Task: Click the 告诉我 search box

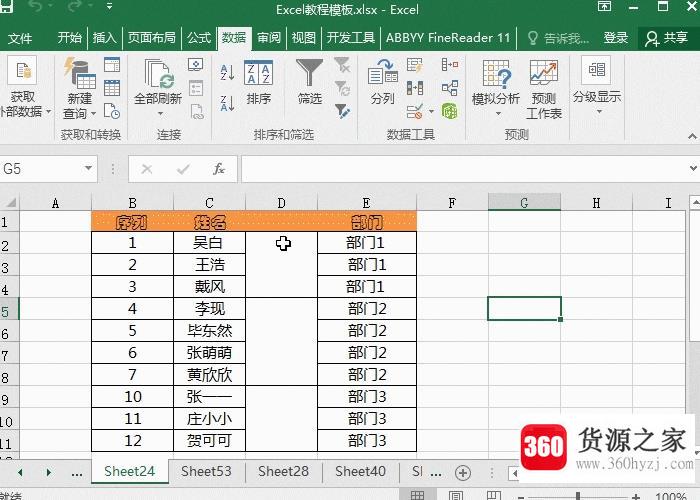Action: coord(559,38)
